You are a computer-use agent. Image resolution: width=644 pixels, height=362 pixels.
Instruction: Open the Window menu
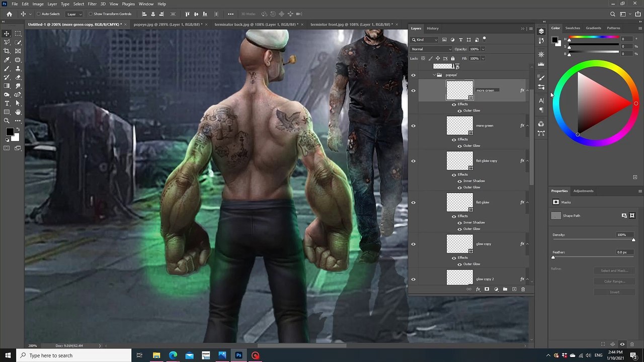[146, 4]
